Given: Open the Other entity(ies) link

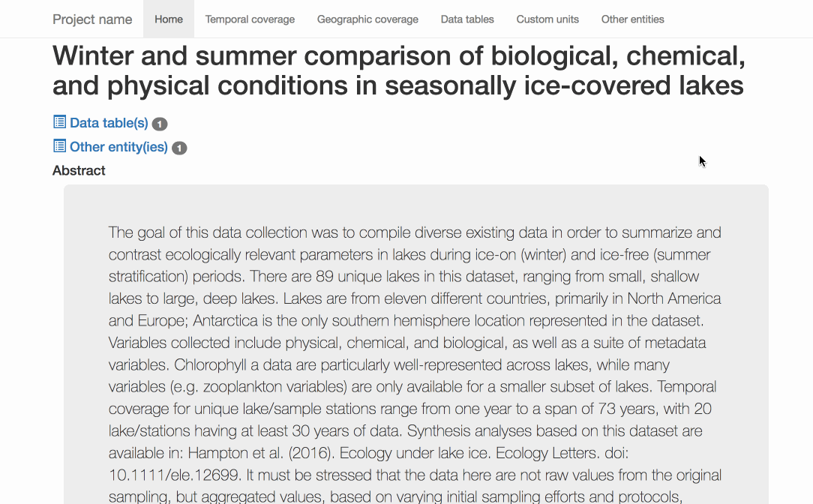Looking at the screenshot, I should pos(118,147).
